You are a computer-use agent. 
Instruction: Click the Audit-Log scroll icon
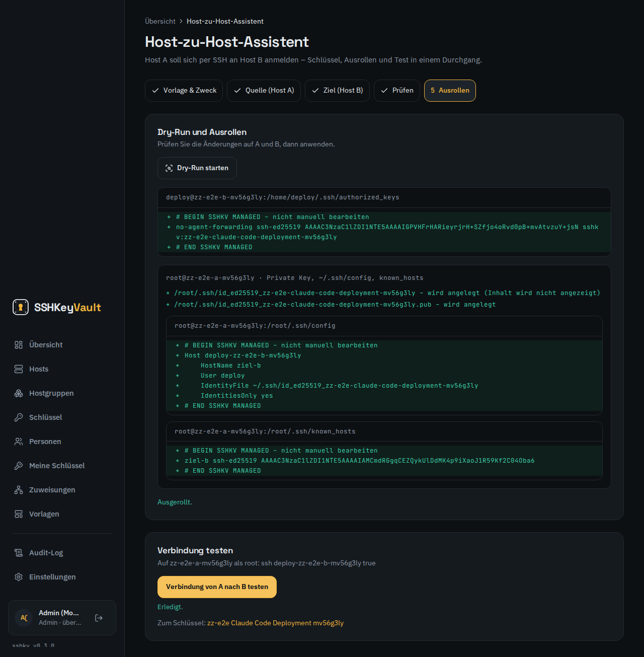(x=19, y=553)
